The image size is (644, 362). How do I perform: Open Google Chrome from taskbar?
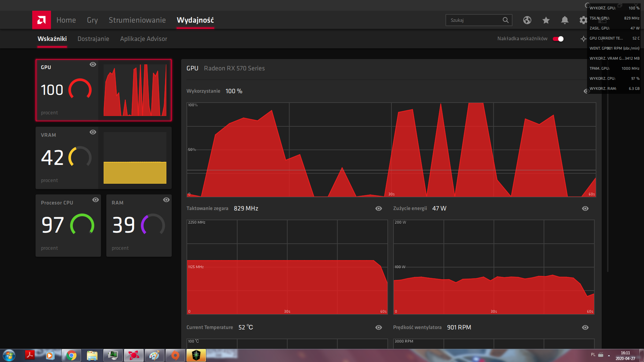71,355
